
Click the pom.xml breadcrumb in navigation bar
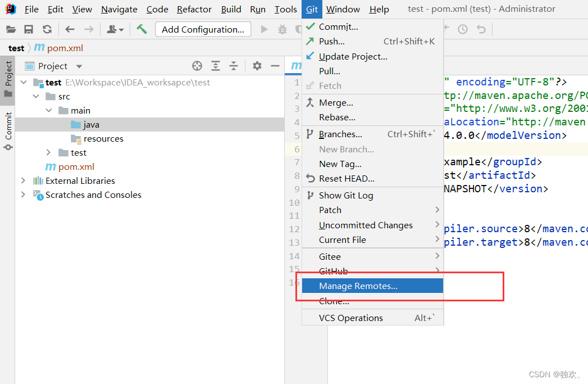pyautogui.click(x=58, y=48)
